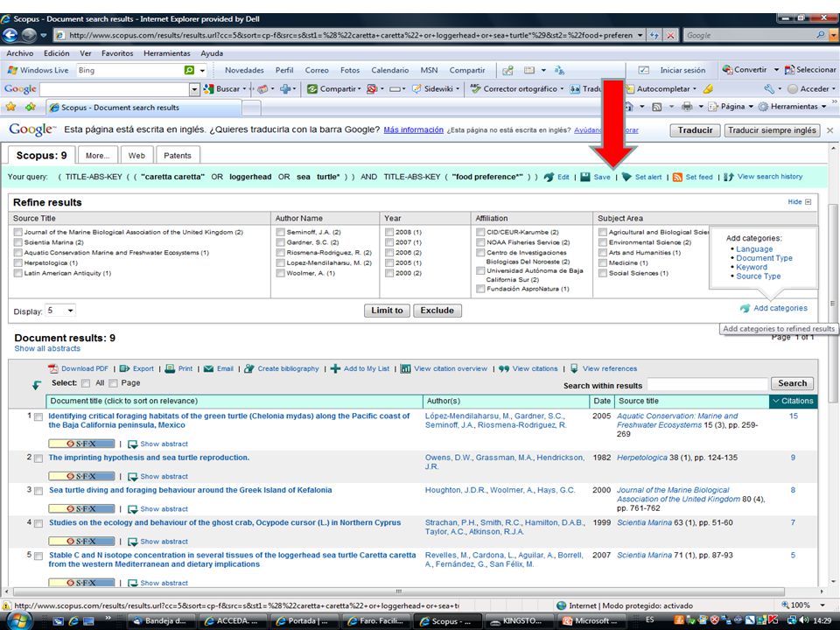Screen dimensions: 840x630
Task: Click the Add categories arrow icon
Action: pyautogui.click(x=745, y=308)
